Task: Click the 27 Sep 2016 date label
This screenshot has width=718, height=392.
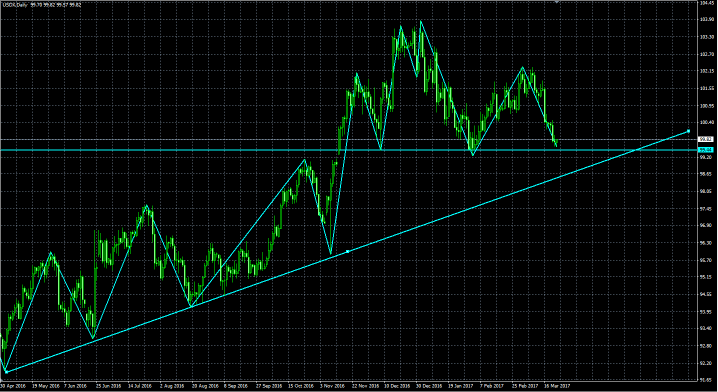Action: (267, 386)
